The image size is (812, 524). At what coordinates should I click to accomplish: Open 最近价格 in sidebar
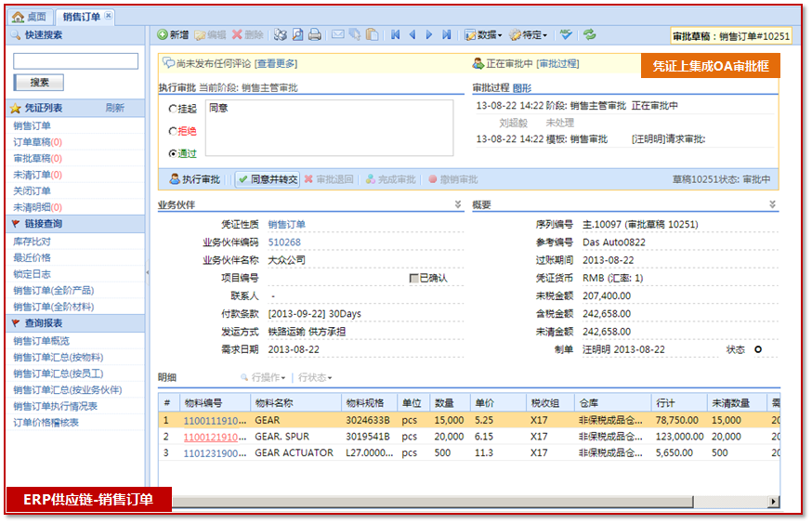pos(32,257)
